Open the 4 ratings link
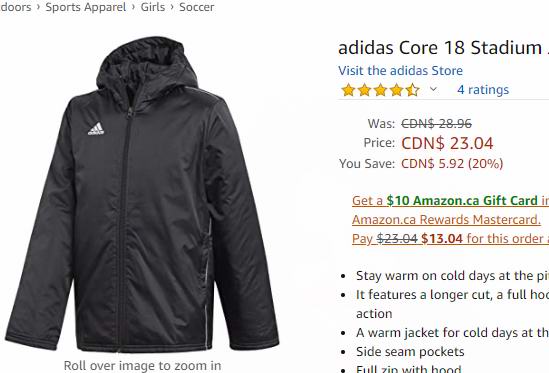Screen dimensions: 549x373 click(483, 90)
